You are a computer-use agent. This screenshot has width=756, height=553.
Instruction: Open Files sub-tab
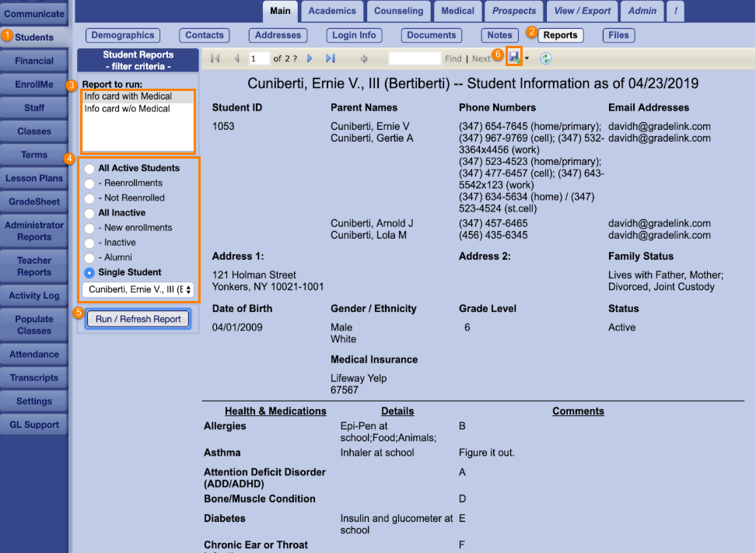(x=618, y=35)
